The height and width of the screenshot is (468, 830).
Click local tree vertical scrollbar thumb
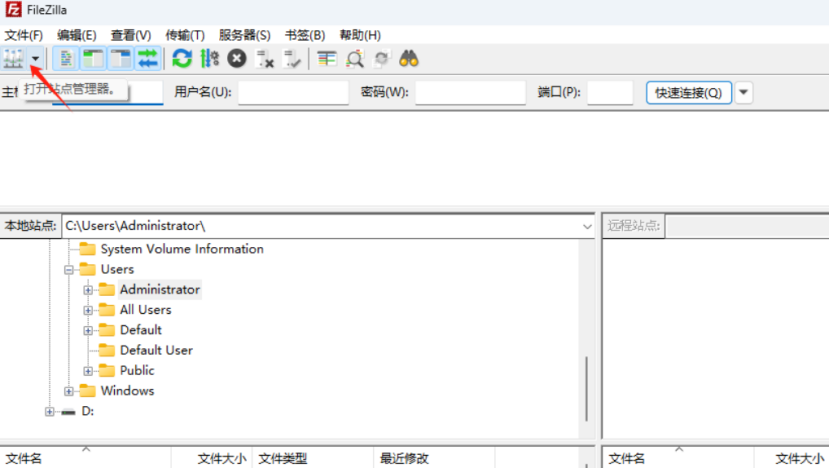pos(587,389)
